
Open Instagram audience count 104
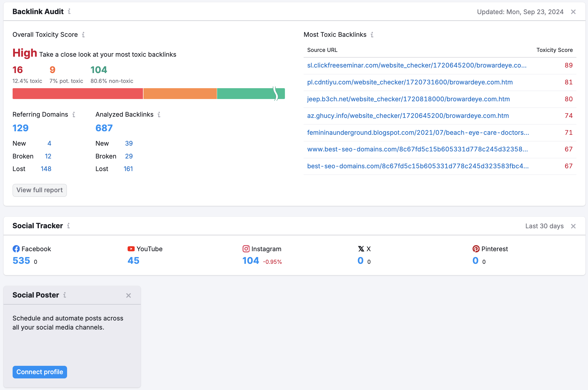point(251,261)
